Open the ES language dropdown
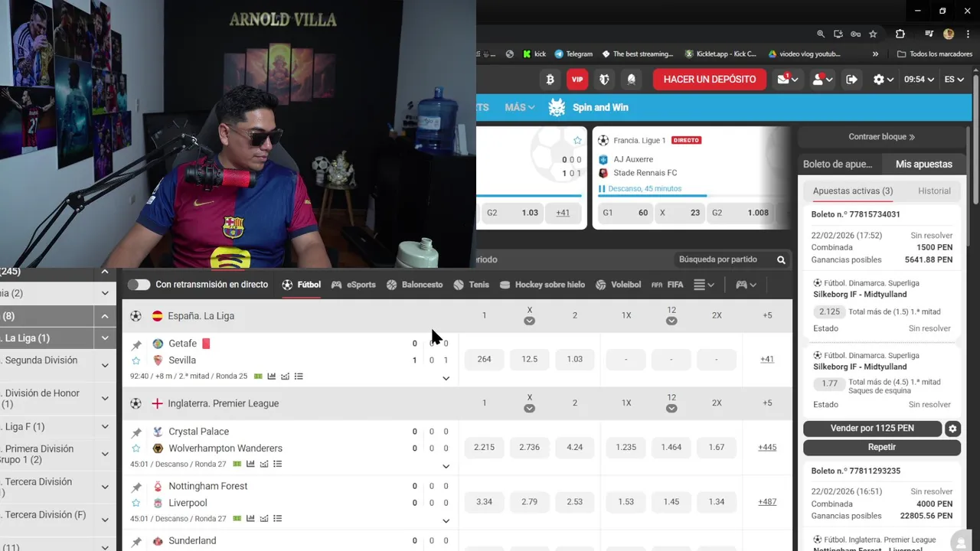Viewport: 980px width, 551px height. (x=955, y=79)
